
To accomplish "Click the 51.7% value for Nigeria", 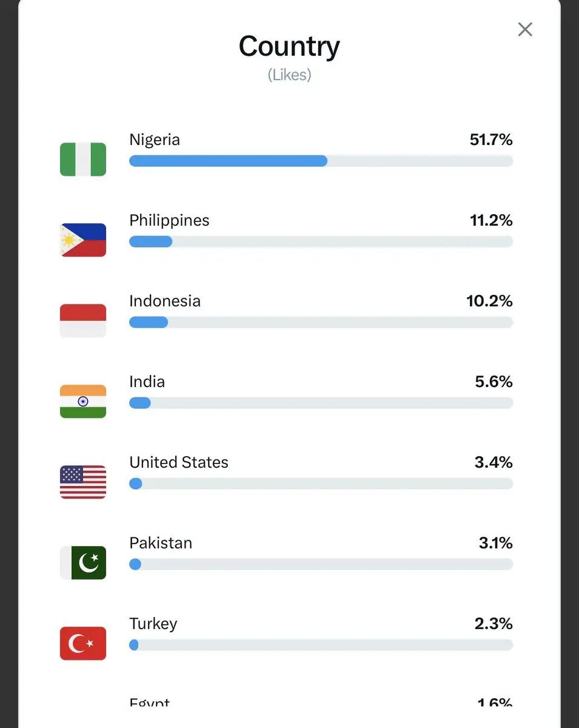I will pyautogui.click(x=491, y=140).
